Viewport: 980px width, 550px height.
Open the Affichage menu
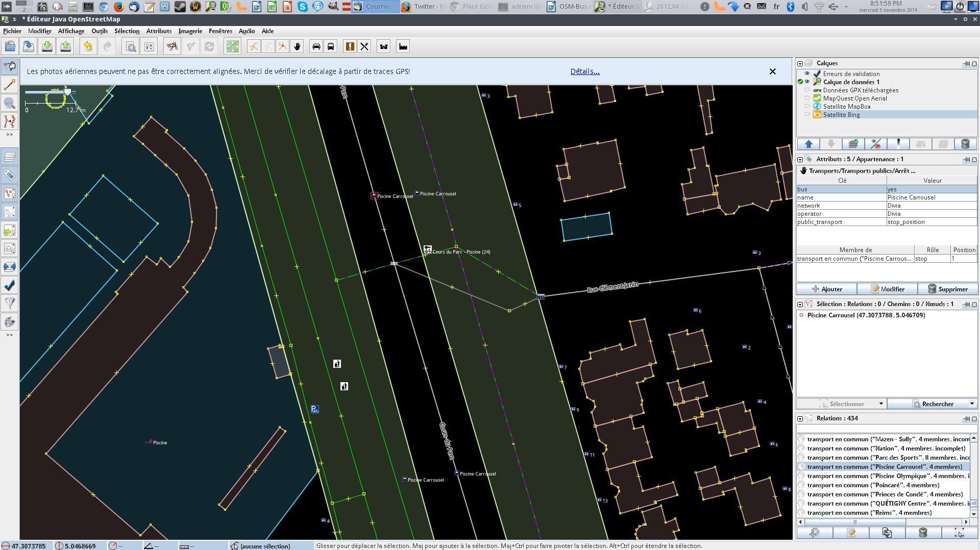[71, 31]
